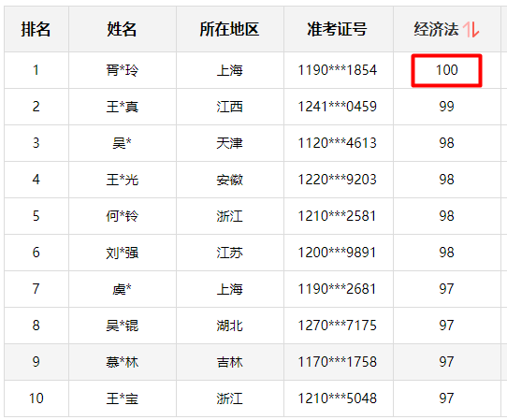The image size is (507, 420).
Task: Select admission number 1190***2681
Action: coord(338,289)
